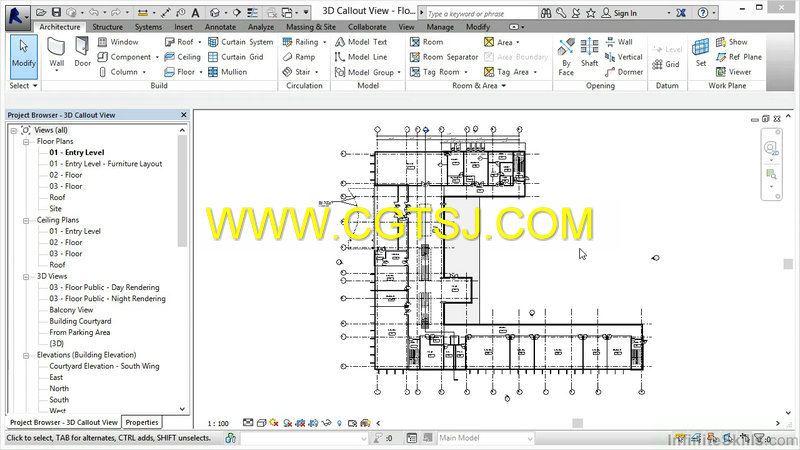Select the Ceiling tool

click(x=183, y=57)
